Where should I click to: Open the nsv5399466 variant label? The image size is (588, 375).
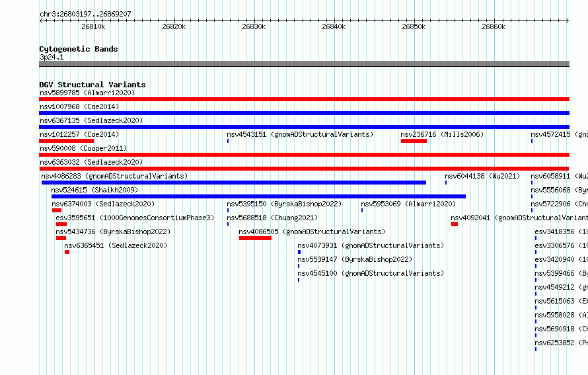[x=562, y=273]
